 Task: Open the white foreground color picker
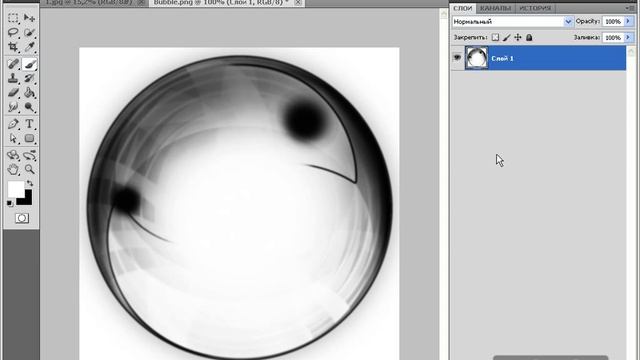[x=16, y=189]
